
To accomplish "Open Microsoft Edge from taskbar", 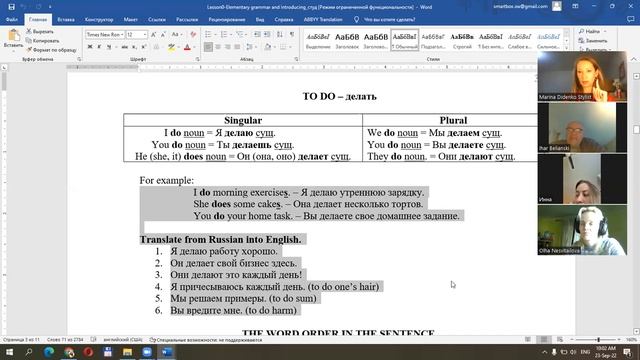I will point(49,352).
